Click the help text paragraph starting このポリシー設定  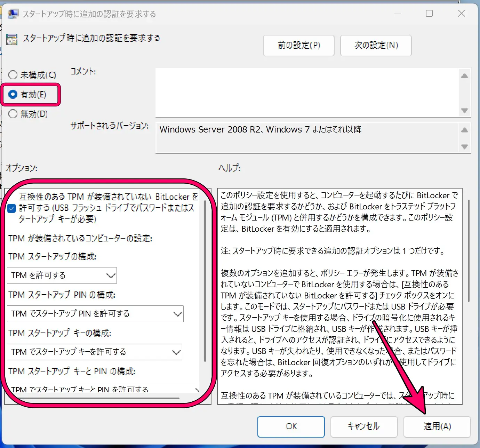coord(339,212)
